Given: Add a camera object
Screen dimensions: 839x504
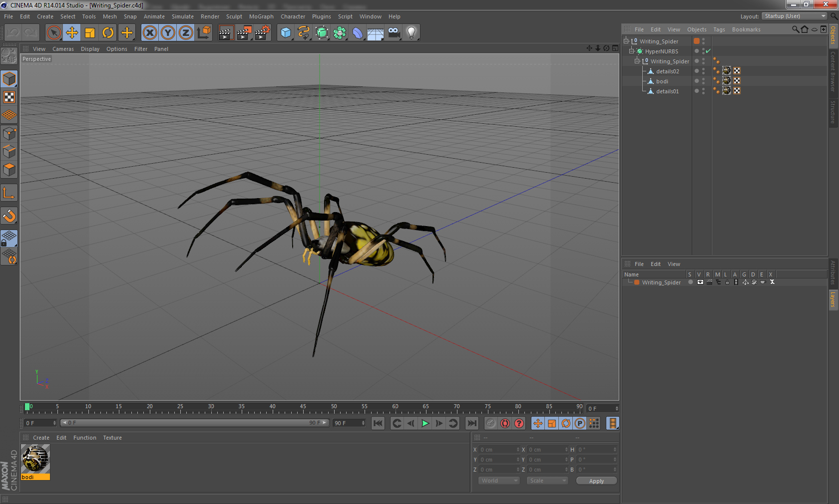Looking at the screenshot, I should coord(394,33).
